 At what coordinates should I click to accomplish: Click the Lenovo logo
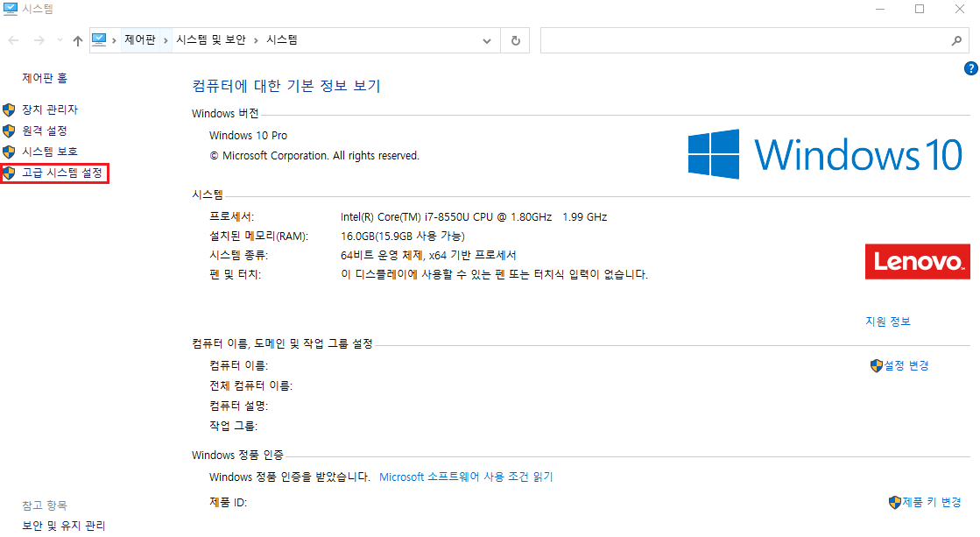click(918, 261)
